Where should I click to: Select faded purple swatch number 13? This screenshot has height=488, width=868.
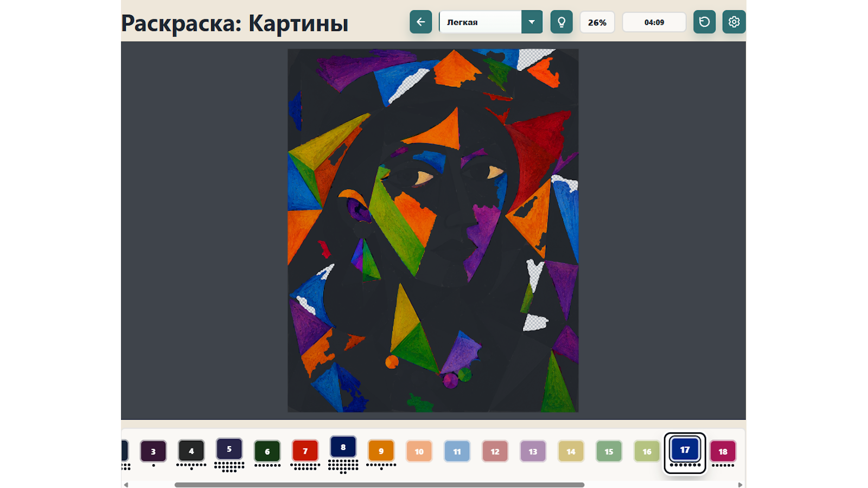[x=533, y=451]
